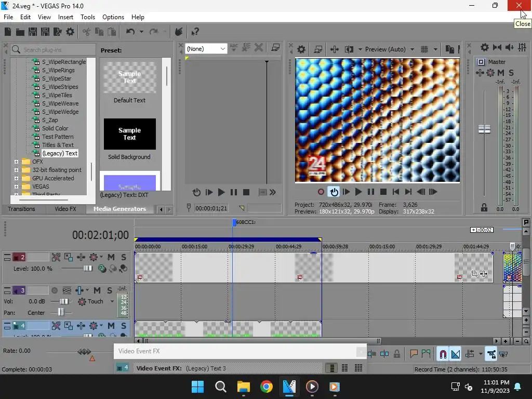This screenshot has width=532, height=399.
Task: Click the Undo arrow icon
Action: [130, 32]
